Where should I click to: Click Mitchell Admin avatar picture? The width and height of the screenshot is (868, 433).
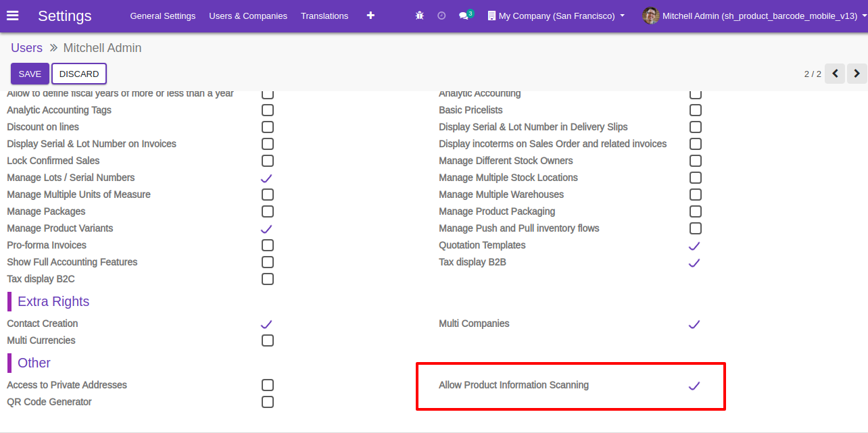pyautogui.click(x=650, y=16)
